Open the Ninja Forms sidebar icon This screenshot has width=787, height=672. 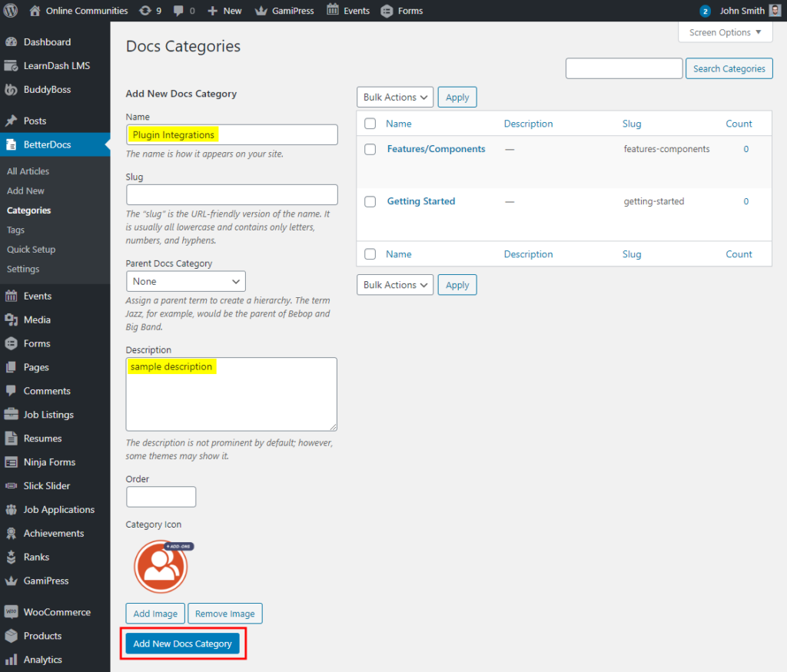point(12,462)
